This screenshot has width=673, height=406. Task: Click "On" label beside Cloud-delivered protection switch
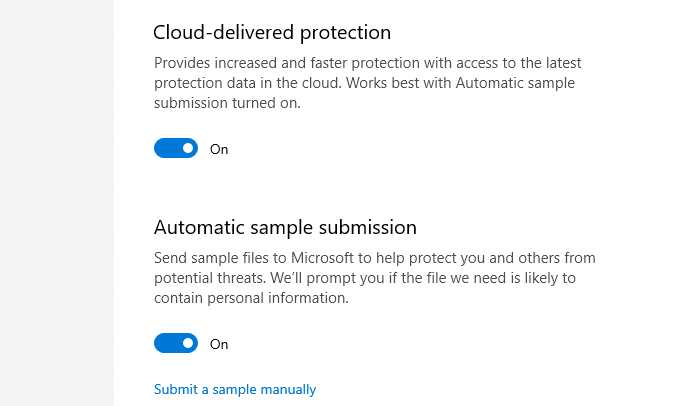pos(219,149)
